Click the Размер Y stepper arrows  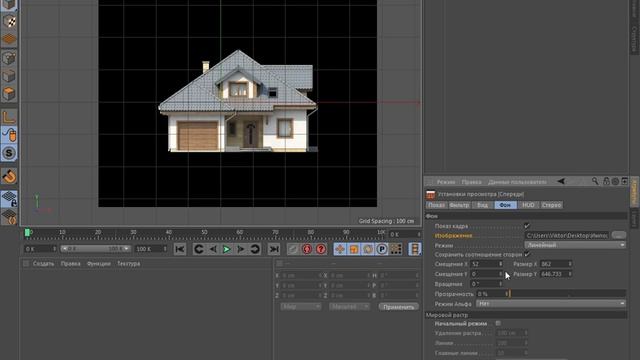[x=570, y=274]
